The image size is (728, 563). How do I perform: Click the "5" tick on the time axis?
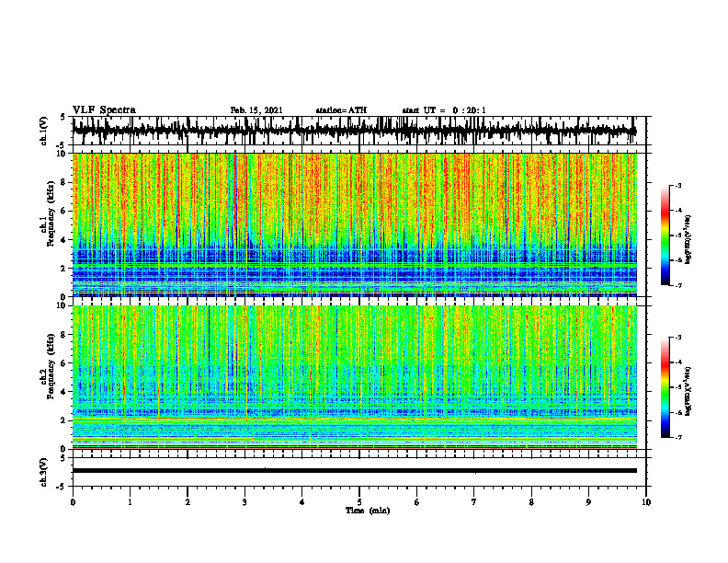pos(359,502)
